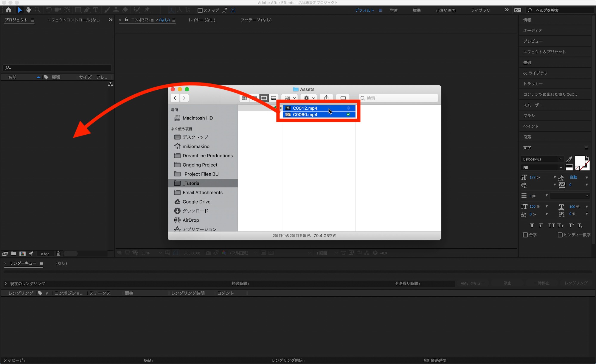Click the eyedropper in Character panel
The image size is (596, 364).
point(569,159)
